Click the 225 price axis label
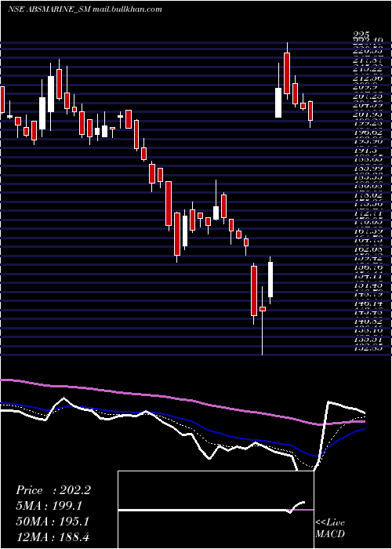This screenshot has height=549, width=392. pos(361,35)
